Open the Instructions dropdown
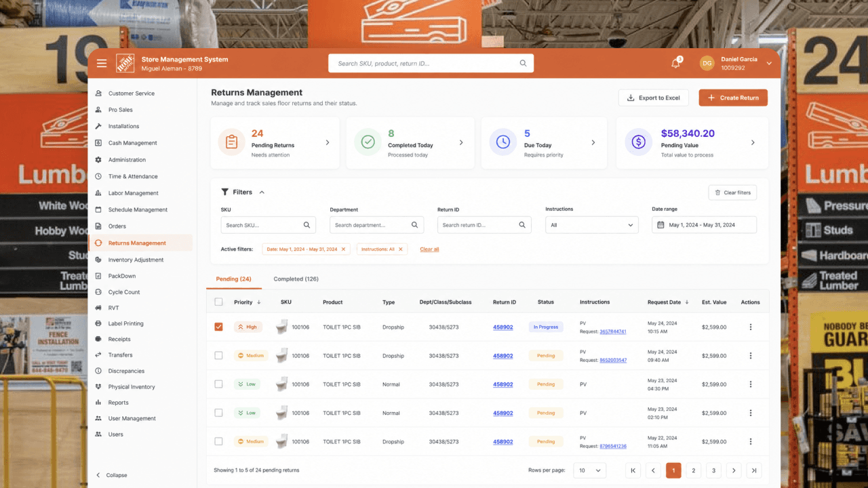This screenshot has height=488, width=868. click(x=591, y=225)
